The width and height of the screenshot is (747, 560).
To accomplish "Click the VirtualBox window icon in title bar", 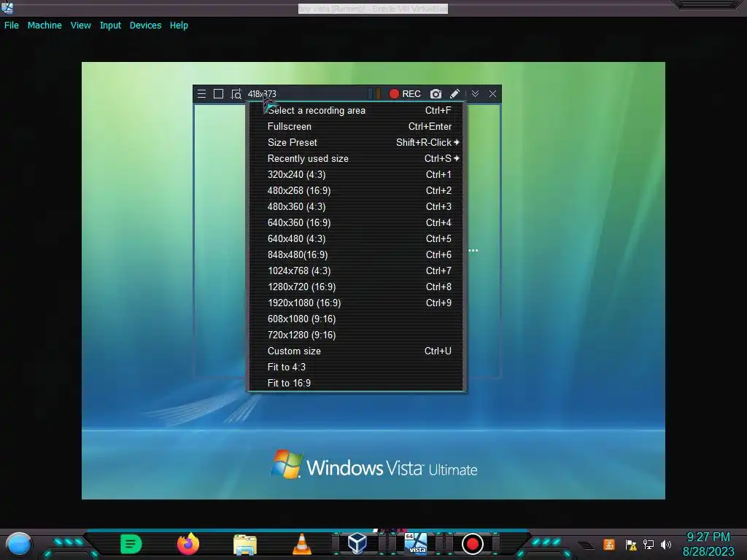I will click(7, 8).
